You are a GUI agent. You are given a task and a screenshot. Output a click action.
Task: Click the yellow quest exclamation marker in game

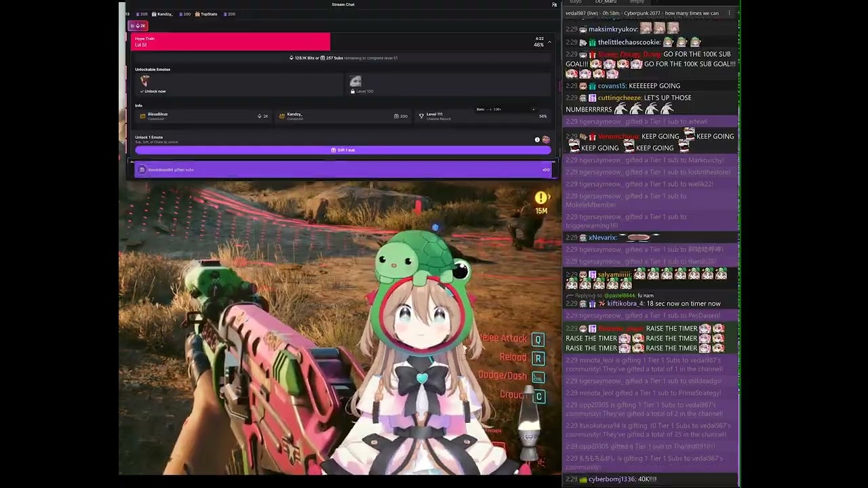click(x=540, y=198)
